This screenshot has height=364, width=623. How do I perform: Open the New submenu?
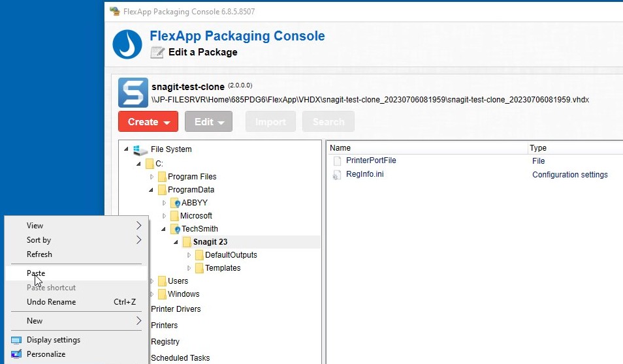coord(76,321)
